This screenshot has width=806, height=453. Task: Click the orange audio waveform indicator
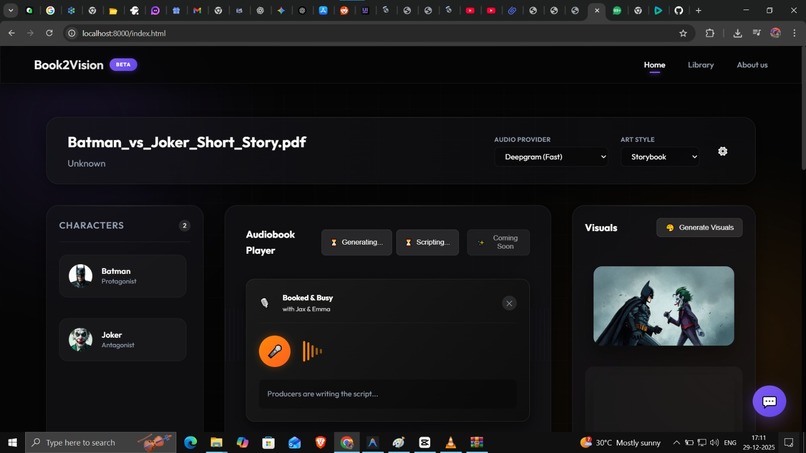tap(312, 351)
